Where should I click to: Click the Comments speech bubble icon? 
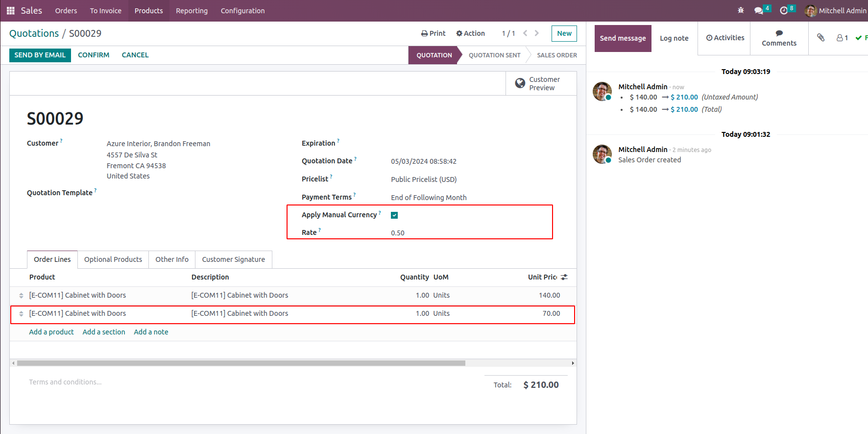point(779,33)
